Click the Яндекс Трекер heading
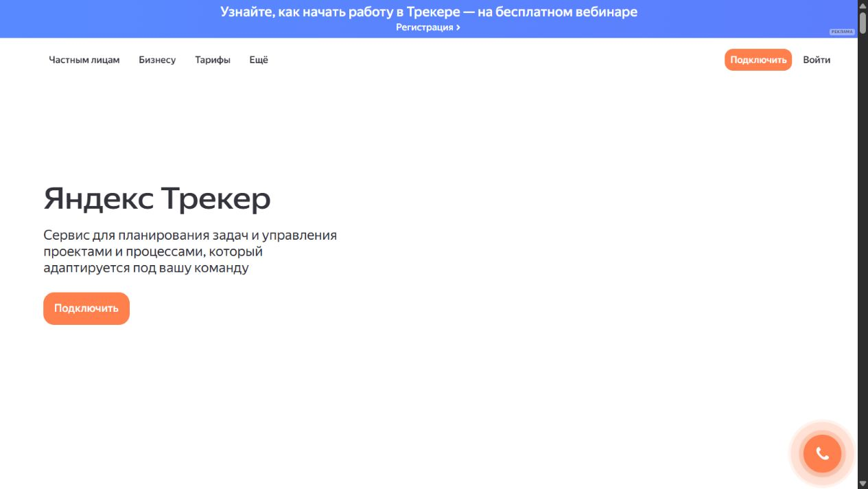 tap(157, 199)
